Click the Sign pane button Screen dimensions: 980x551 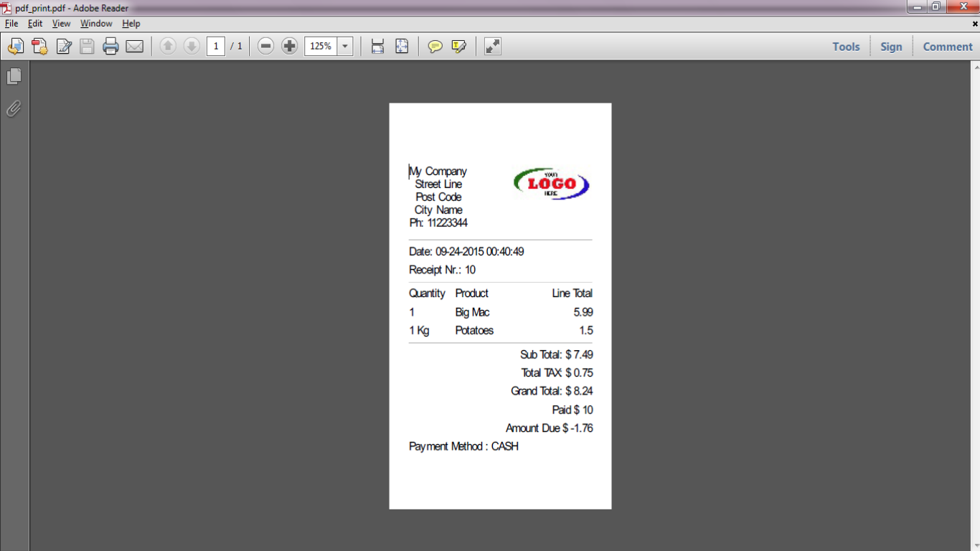click(891, 47)
